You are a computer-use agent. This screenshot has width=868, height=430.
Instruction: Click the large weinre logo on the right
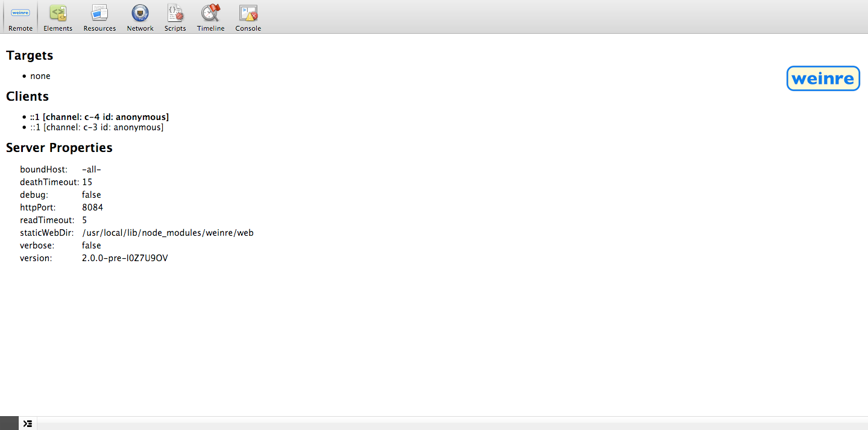823,78
